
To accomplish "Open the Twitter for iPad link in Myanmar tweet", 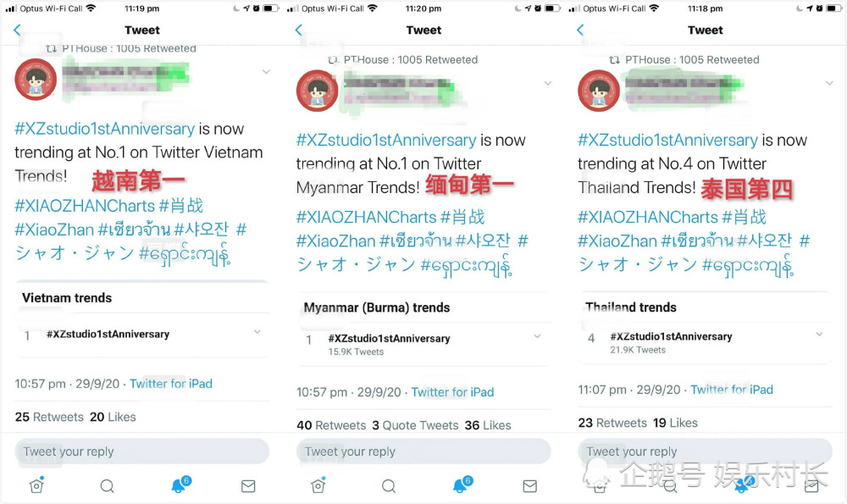I will pos(452,392).
